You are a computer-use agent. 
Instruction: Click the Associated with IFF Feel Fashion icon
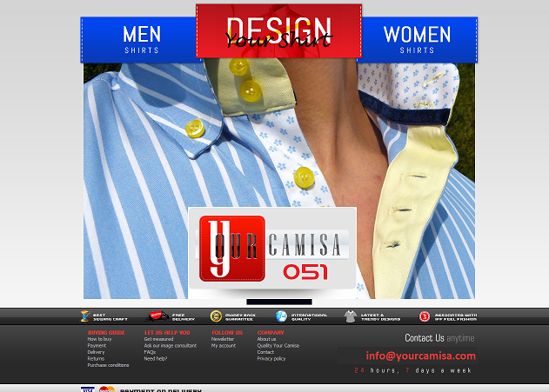pyautogui.click(x=425, y=316)
